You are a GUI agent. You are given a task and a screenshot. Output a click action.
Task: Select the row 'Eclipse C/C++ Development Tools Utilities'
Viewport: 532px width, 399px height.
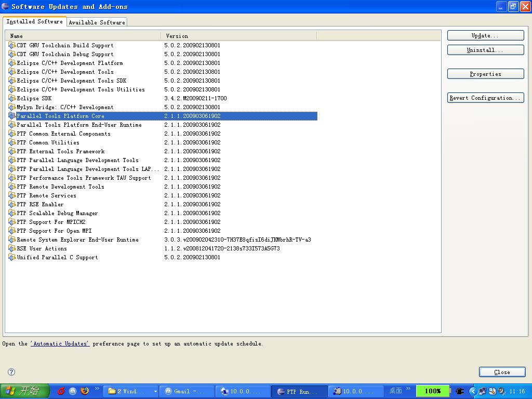pyautogui.click(x=163, y=89)
